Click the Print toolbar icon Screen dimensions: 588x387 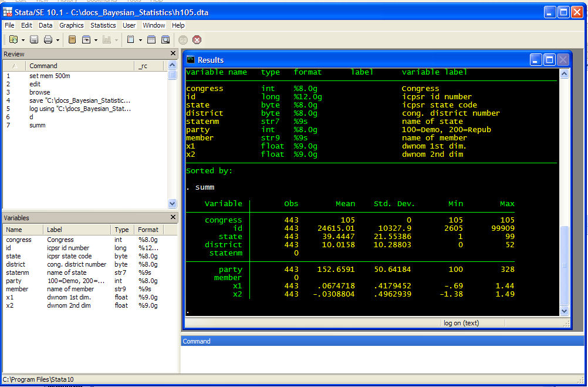click(48, 40)
